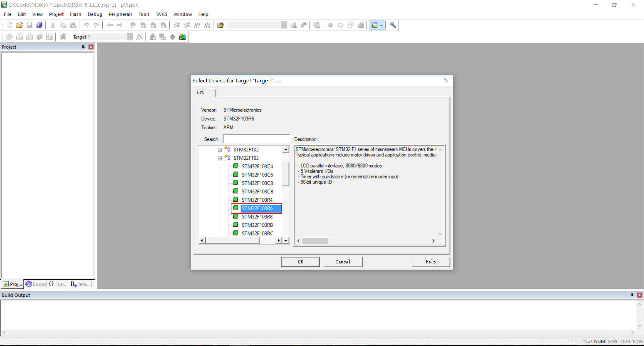Open the SVCS menu
Image resolution: width=644 pixels, height=346 pixels.
click(x=162, y=14)
